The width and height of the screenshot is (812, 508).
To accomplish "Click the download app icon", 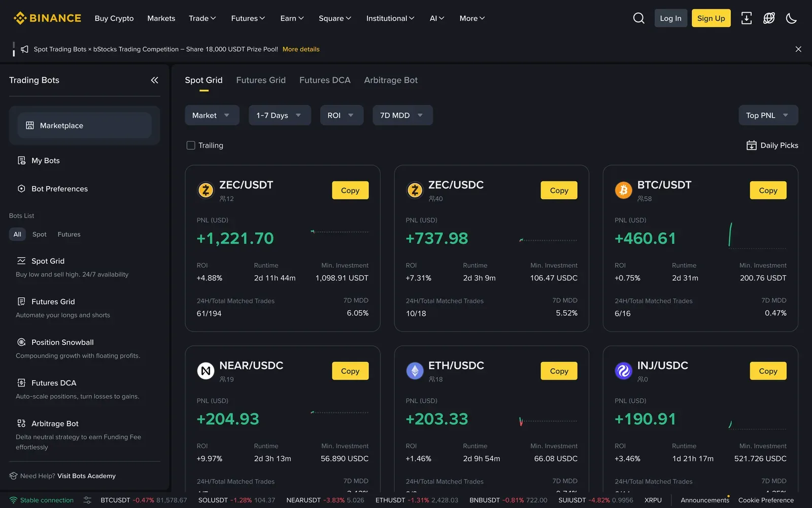I will [x=747, y=18].
